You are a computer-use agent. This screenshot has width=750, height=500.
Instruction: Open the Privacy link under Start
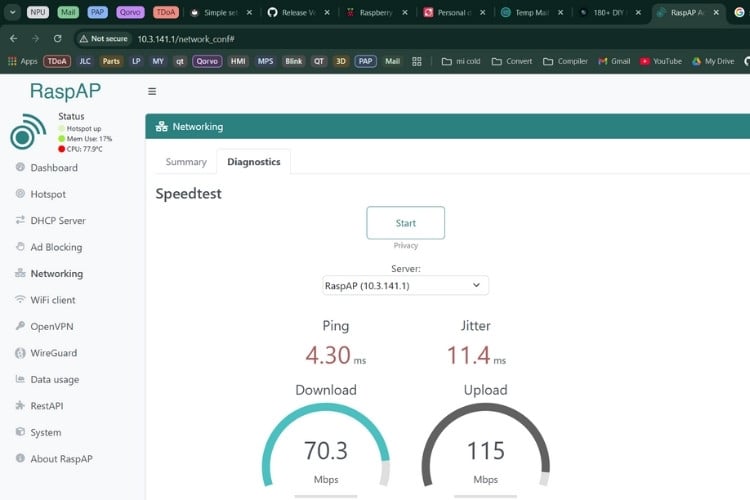pos(406,245)
